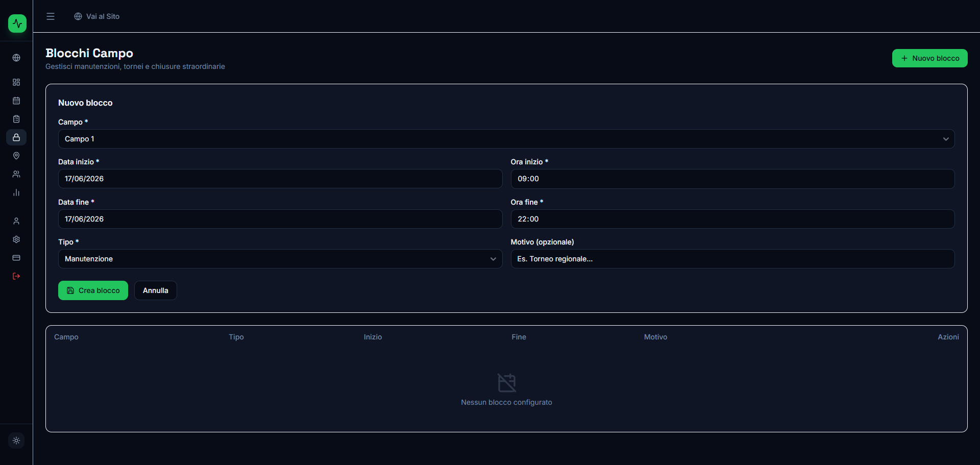Image resolution: width=980 pixels, height=465 pixels.
Task: Click the Blocchi Campo page heading
Action: tap(89, 53)
